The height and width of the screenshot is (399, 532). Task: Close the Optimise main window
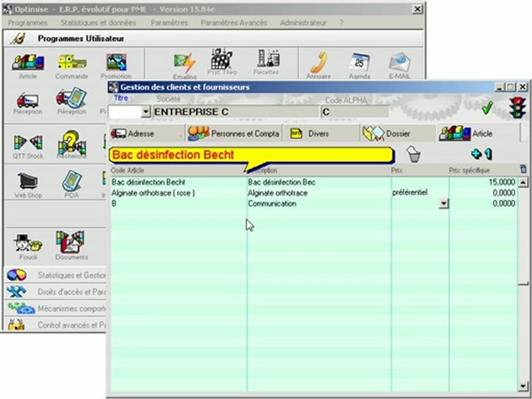coord(417,9)
